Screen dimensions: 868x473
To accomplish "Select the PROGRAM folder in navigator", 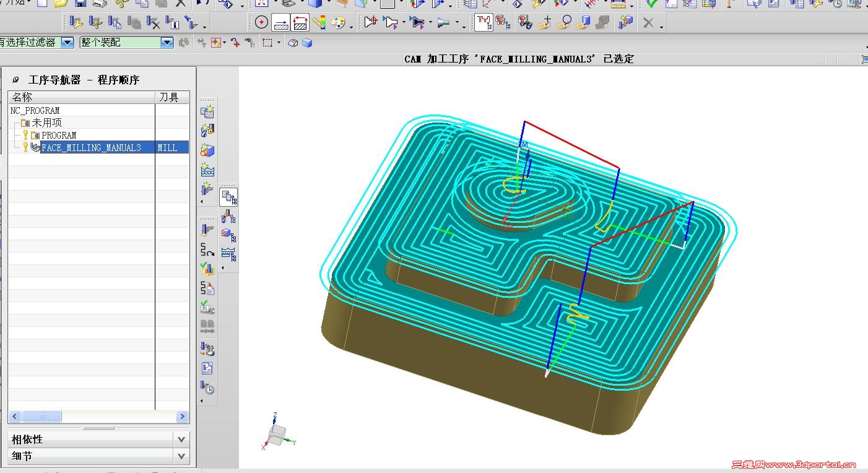I will pyautogui.click(x=59, y=135).
